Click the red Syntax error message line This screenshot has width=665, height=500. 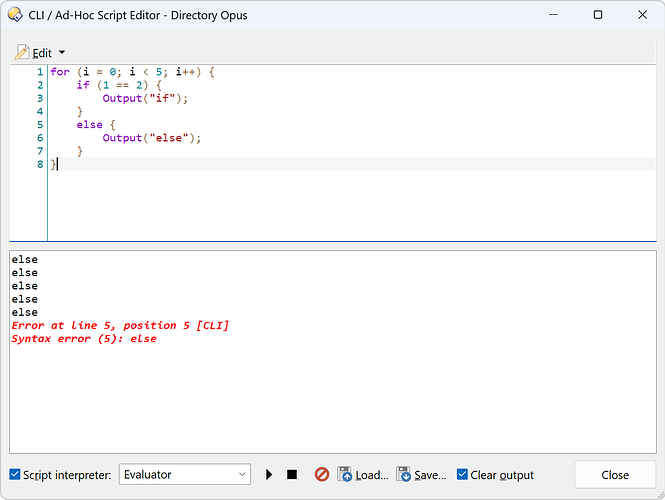84,339
